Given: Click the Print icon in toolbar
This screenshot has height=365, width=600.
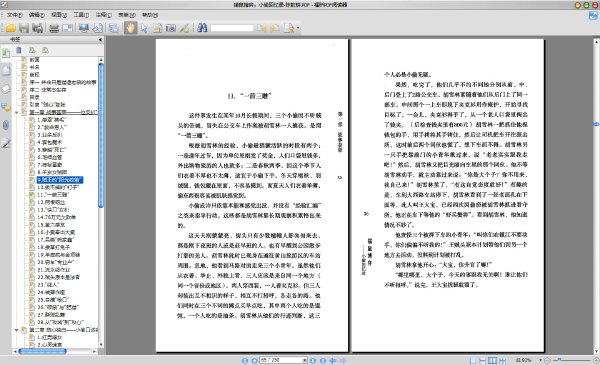Looking at the screenshot, I should coord(54,28).
